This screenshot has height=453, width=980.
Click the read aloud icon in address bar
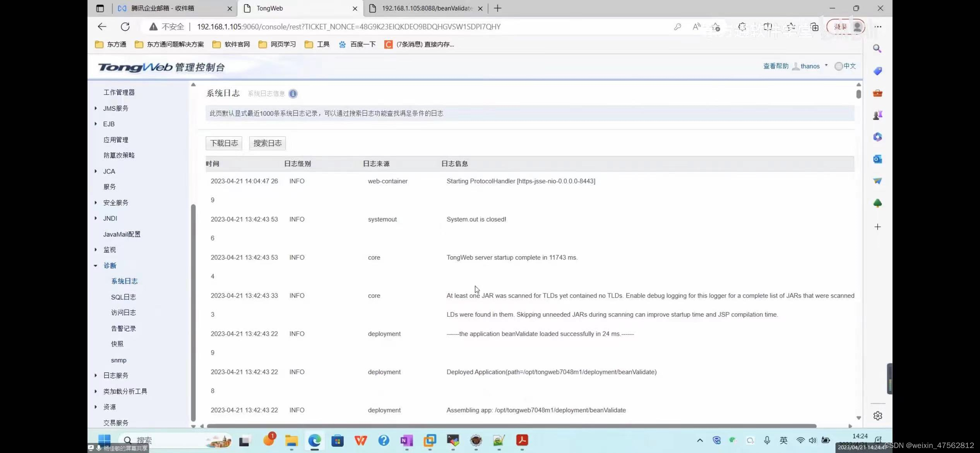click(696, 27)
